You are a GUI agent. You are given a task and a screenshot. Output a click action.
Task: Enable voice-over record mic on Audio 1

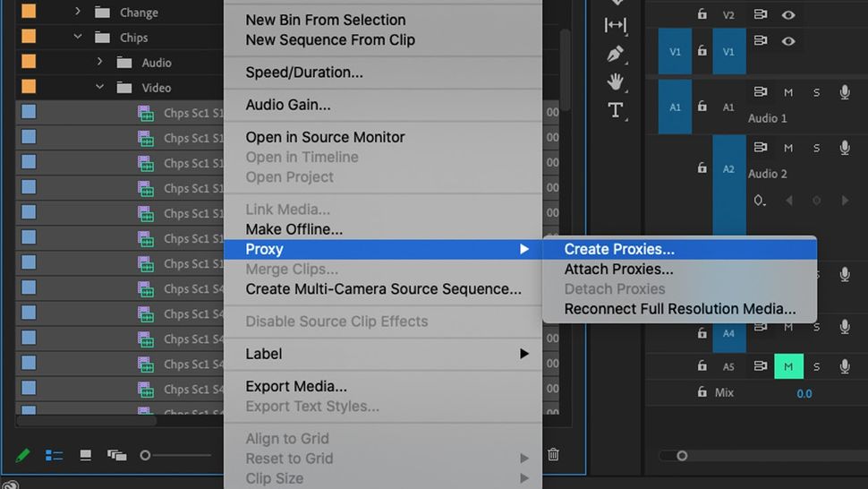click(x=845, y=92)
